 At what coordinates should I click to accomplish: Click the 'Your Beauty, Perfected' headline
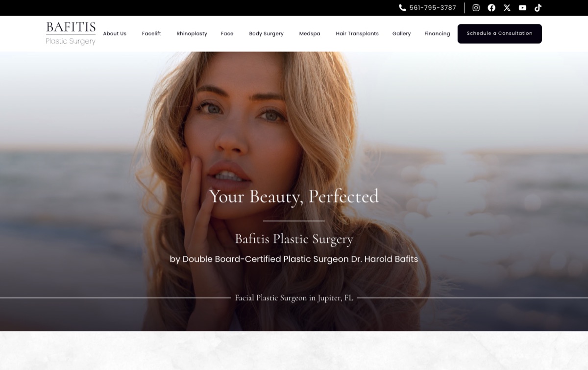294,197
